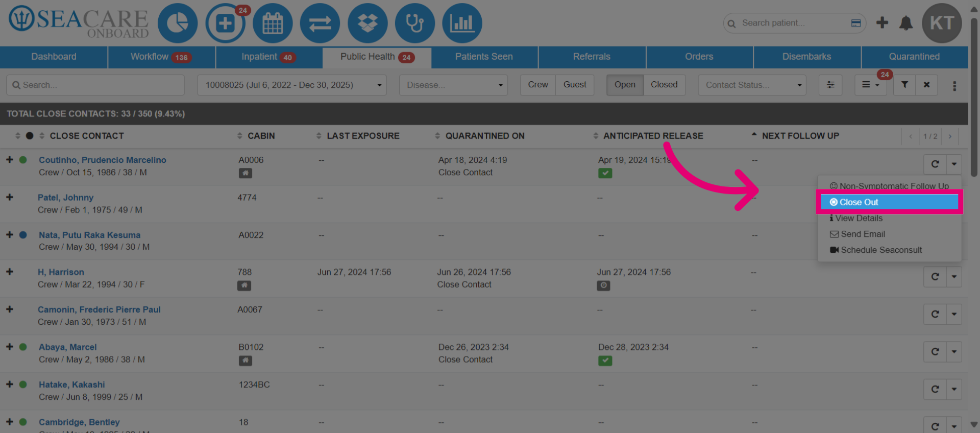
Task: Open the pie chart dashboard icon
Action: pos(178,23)
